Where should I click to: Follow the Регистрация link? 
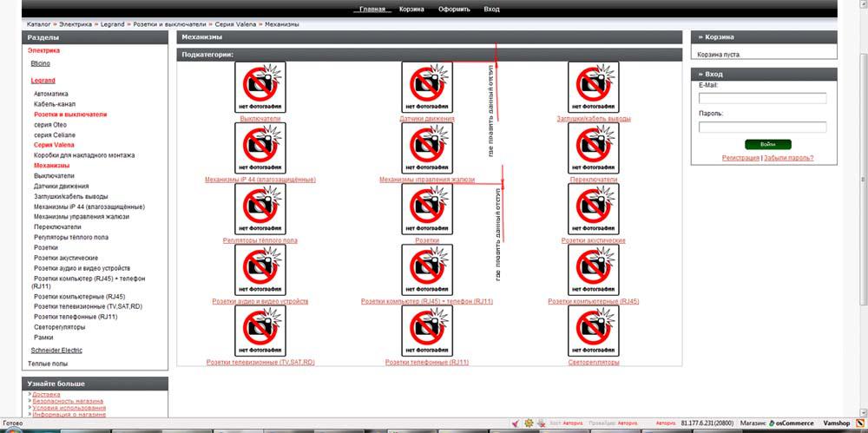pyautogui.click(x=740, y=158)
